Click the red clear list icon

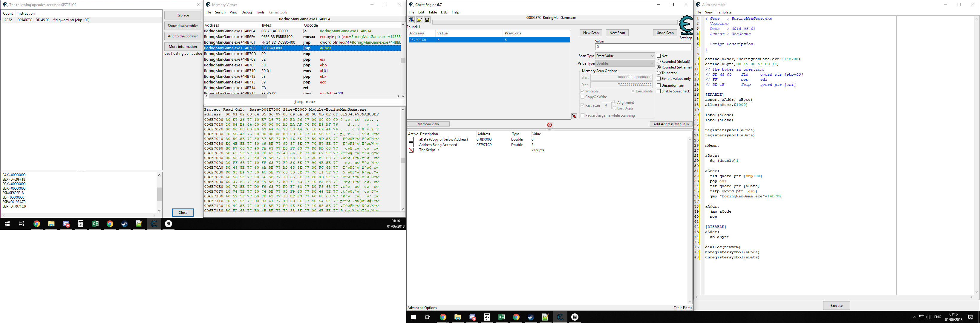coord(549,125)
